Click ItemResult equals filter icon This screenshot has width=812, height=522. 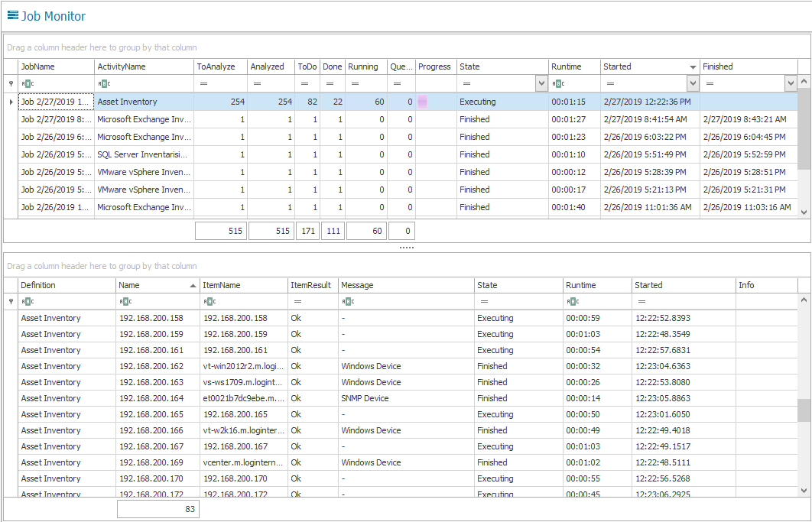coord(297,301)
